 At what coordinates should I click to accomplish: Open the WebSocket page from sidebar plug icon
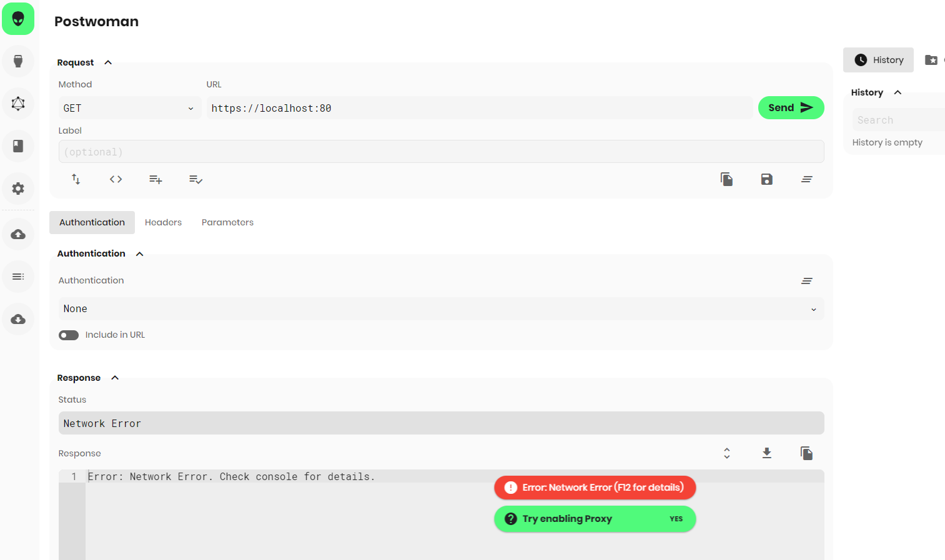18,61
